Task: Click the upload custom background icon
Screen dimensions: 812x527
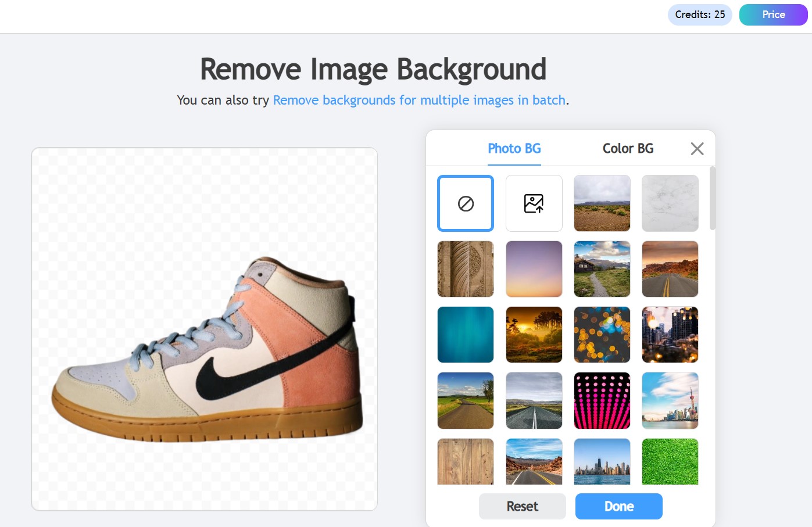Action: 534,203
